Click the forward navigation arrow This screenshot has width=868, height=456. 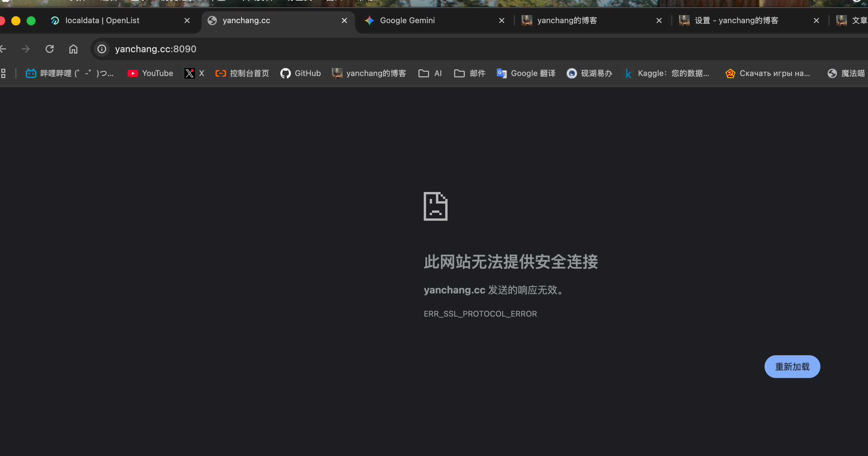pos(25,49)
